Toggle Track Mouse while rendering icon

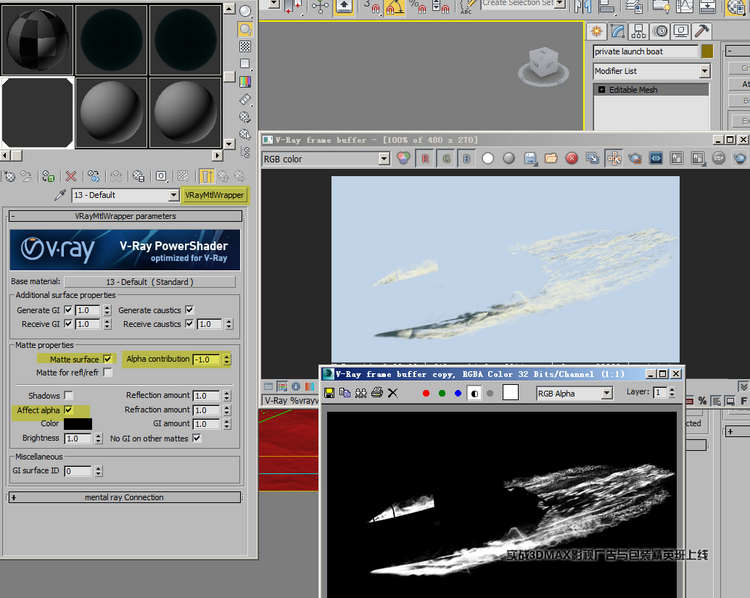click(x=614, y=158)
